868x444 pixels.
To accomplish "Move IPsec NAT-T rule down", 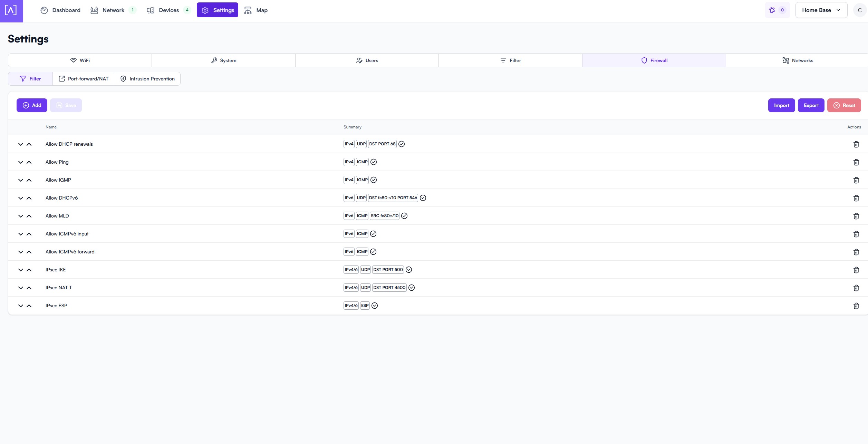I will coord(21,288).
